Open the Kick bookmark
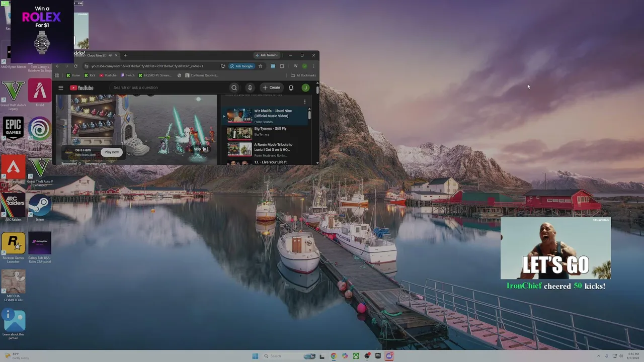The image size is (644, 362). pyautogui.click(x=90, y=75)
